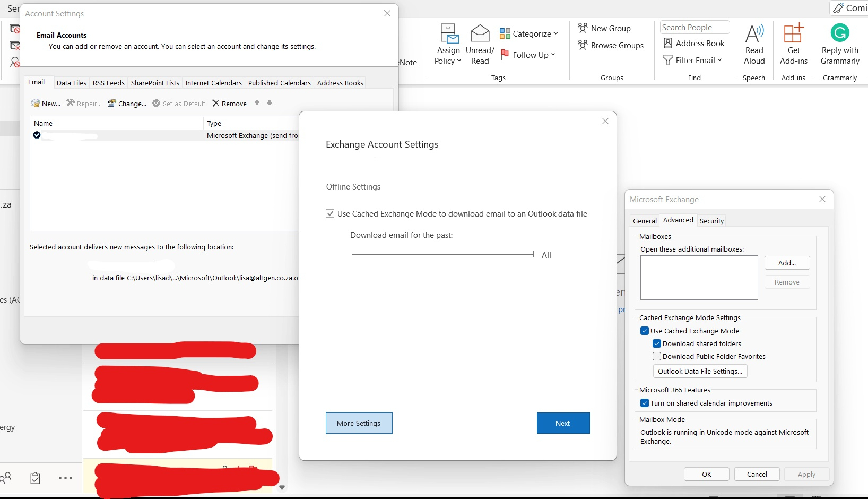The height and width of the screenshot is (499, 868).
Task: Click the New Group icon
Action: [583, 28]
